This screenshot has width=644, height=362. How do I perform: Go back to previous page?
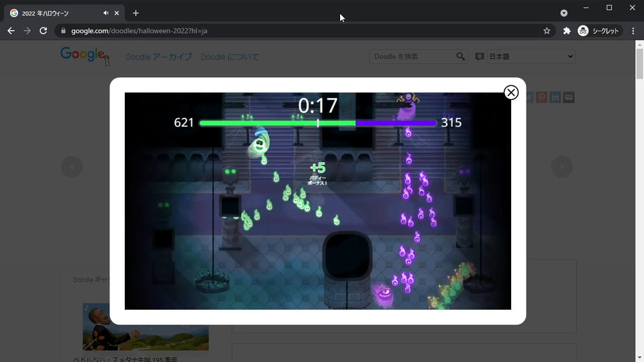click(x=11, y=31)
